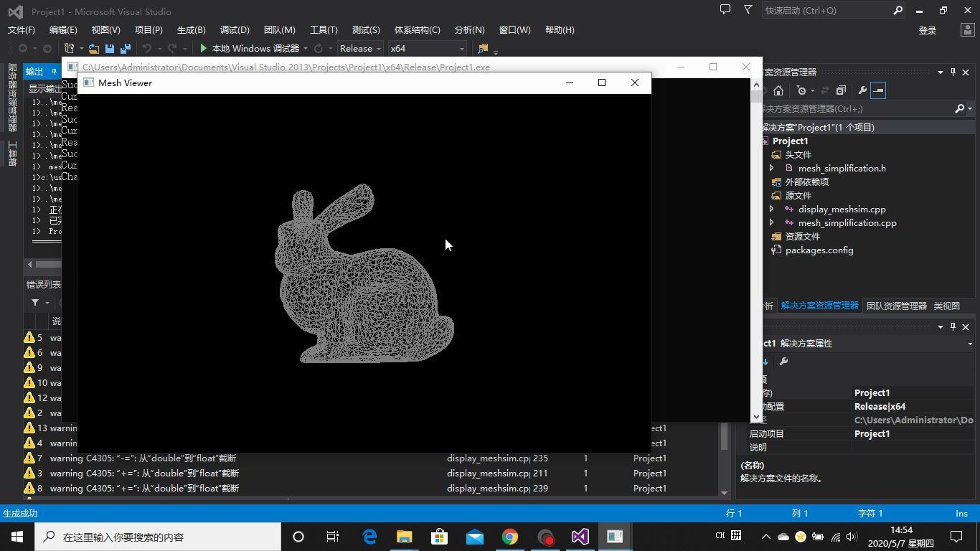Click the Open File toolbar icon
This screenshot has height=551, width=980.
click(x=93, y=49)
